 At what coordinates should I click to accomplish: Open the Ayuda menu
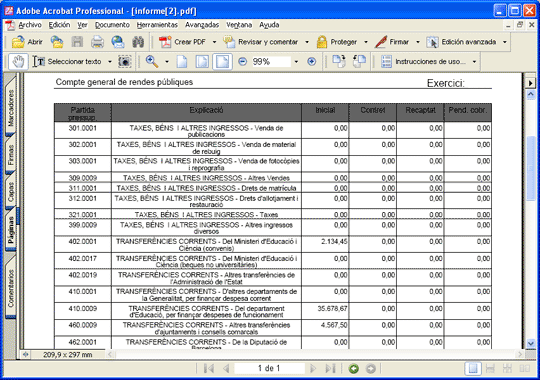pos(269,25)
